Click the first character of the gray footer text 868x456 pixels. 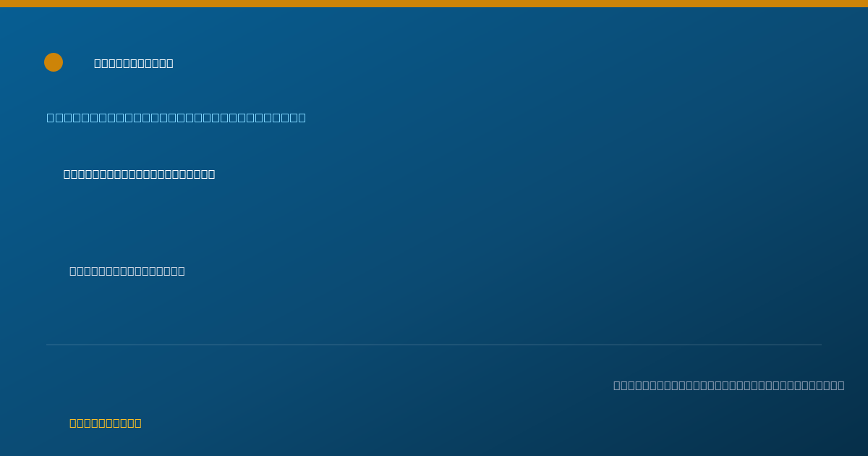pyautogui.click(x=617, y=385)
